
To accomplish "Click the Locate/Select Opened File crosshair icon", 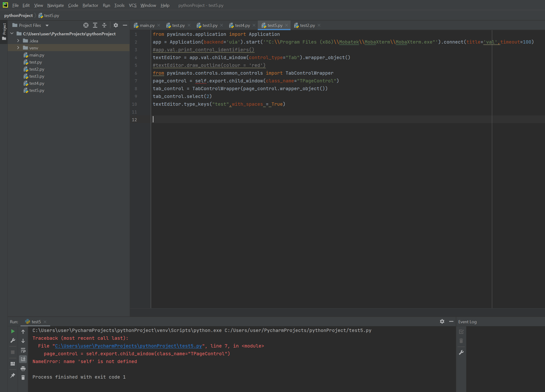I will click(x=86, y=25).
